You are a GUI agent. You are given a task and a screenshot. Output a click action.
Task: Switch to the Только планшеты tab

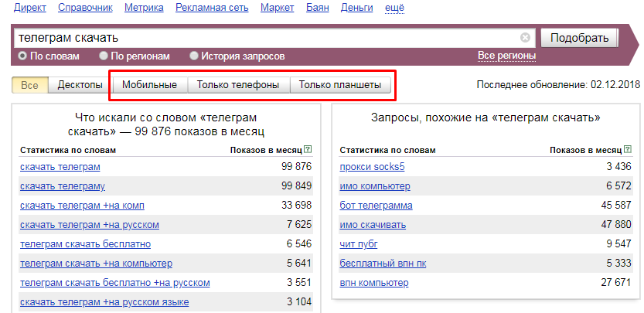[340, 85]
